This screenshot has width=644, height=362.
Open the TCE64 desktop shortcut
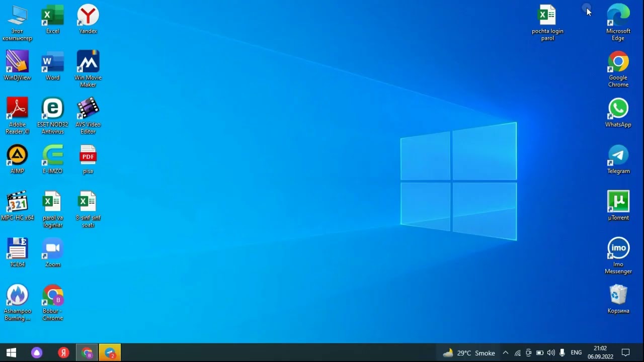[17, 252]
